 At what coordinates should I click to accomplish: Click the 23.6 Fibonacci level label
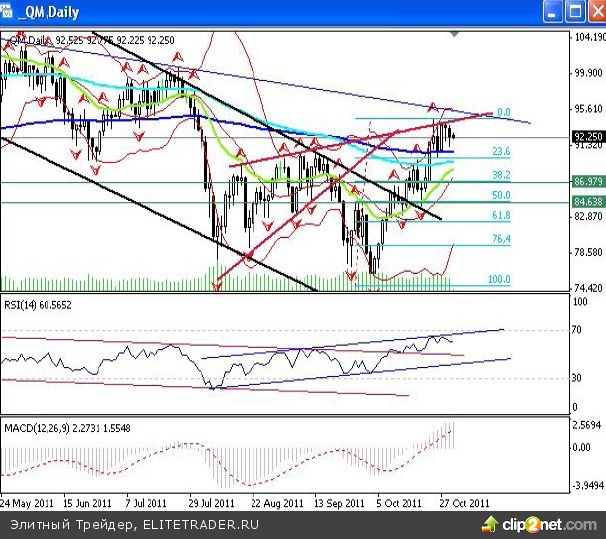point(502,151)
